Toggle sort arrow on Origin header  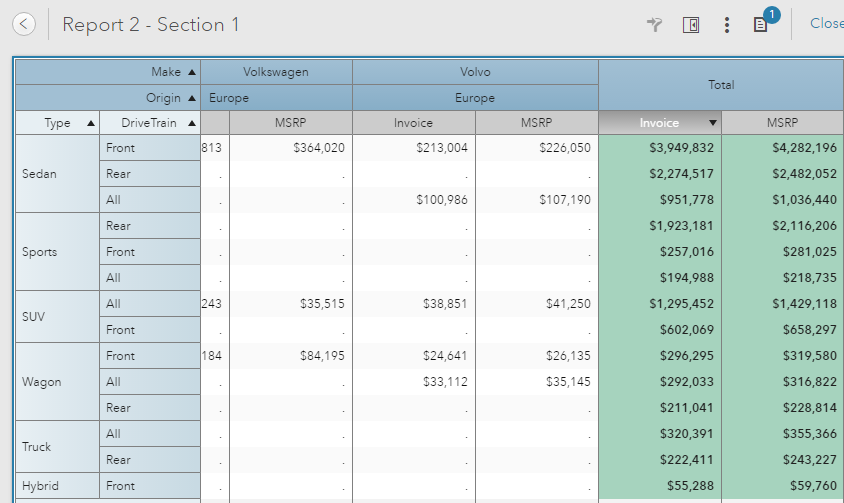coord(191,98)
